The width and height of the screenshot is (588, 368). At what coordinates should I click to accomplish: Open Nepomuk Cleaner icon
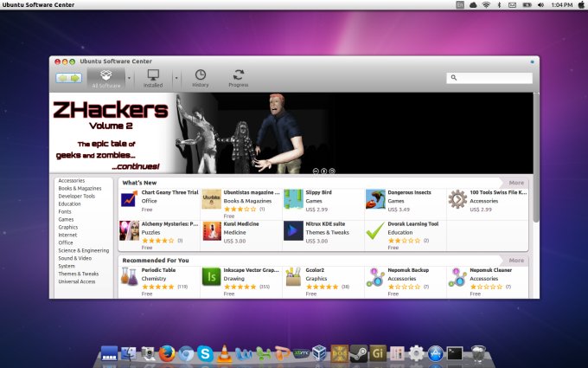(x=457, y=277)
